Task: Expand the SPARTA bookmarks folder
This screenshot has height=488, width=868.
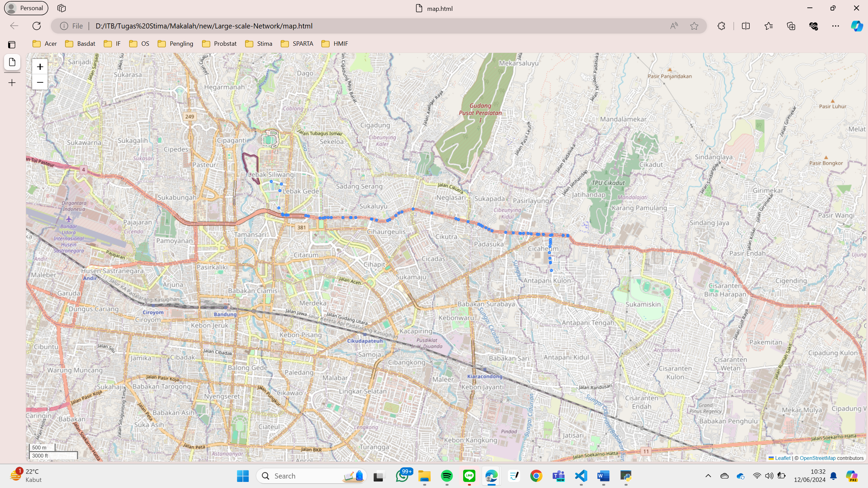Action: 297,44
